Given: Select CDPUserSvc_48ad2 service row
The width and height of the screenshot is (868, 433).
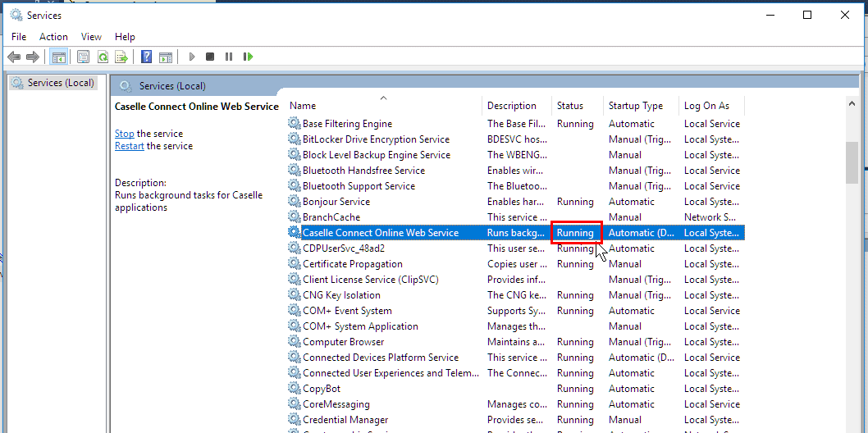Looking at the screenshot, I should click(516, 248).
